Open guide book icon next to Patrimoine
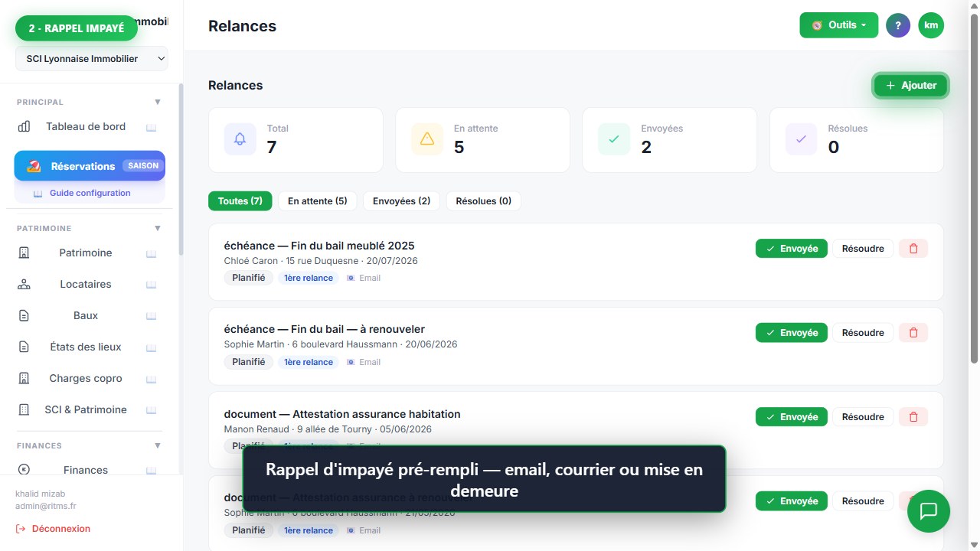Image resolution: width=980 pixels, height=551 pixels. pyautogui.click(x=152, y=253)
